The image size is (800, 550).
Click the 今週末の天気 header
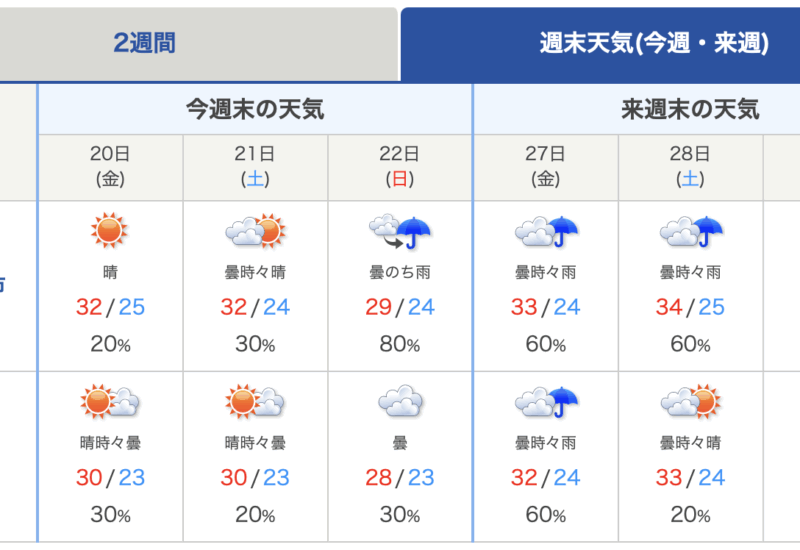[255, 109]
